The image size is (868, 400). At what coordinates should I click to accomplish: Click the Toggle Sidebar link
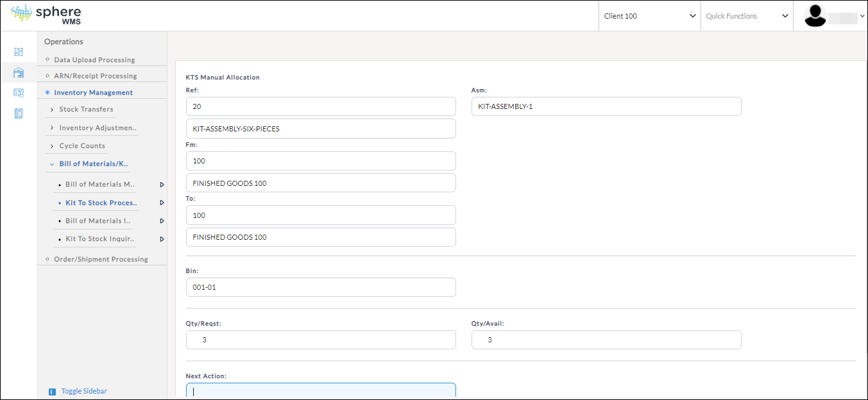click(x=84, y=391)
